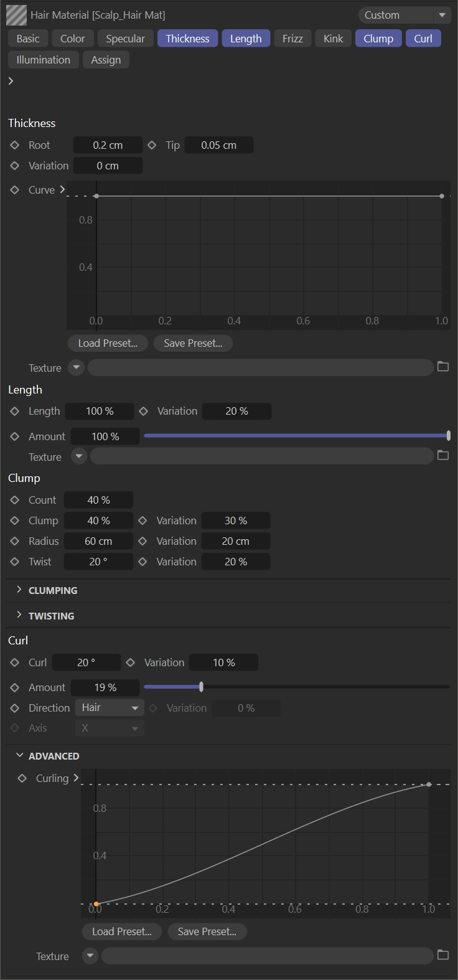Disable the Clump channel tab
Viewport: 458px width, 980px height.
pos(378,39)
